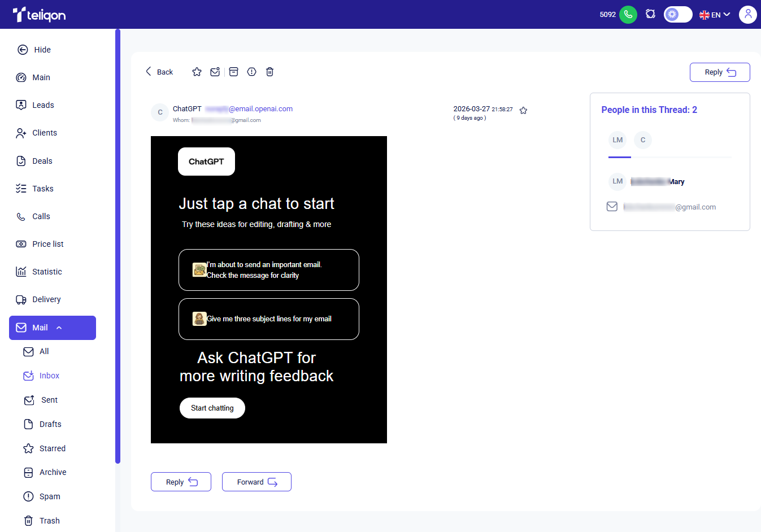Go Back to the message list
761x532 pixels.
(159, 72)
